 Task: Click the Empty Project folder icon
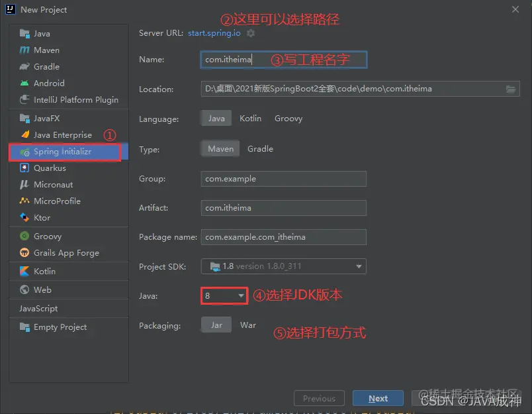(24, 327)
